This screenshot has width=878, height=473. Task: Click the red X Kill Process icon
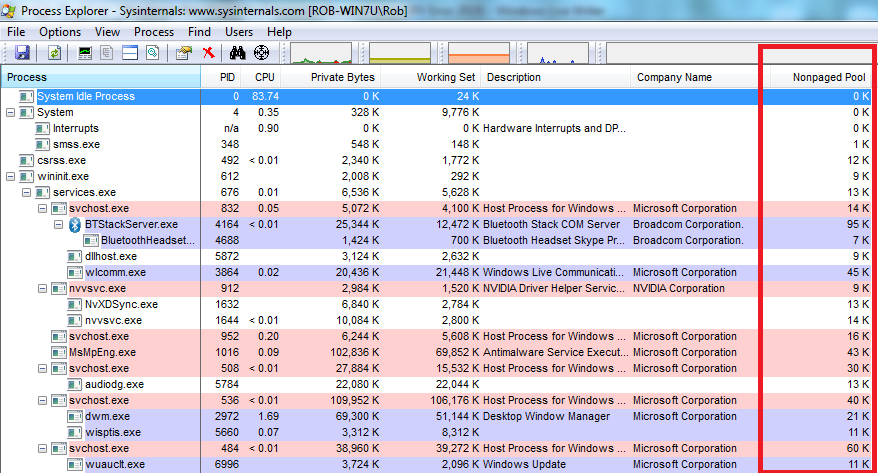pos(208,52)
